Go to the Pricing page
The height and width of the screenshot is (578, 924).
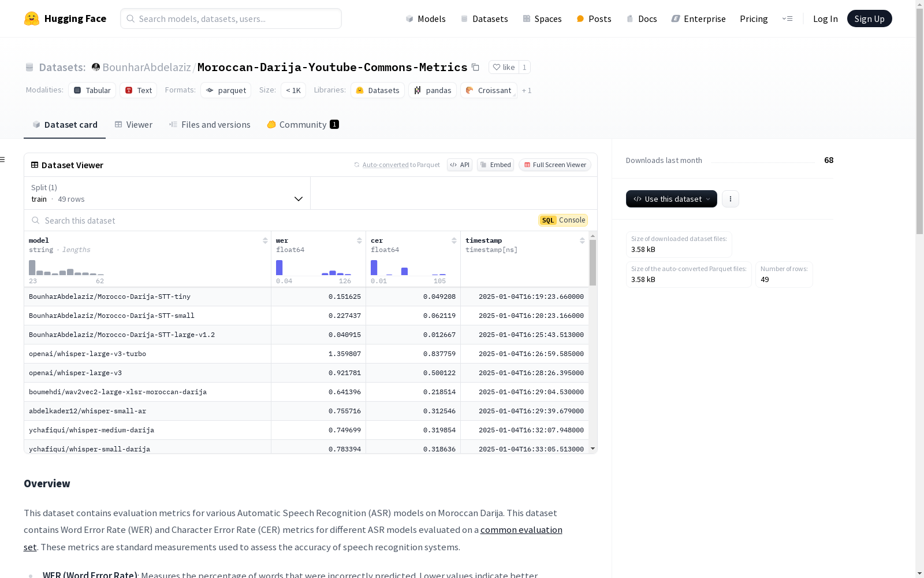754,18
